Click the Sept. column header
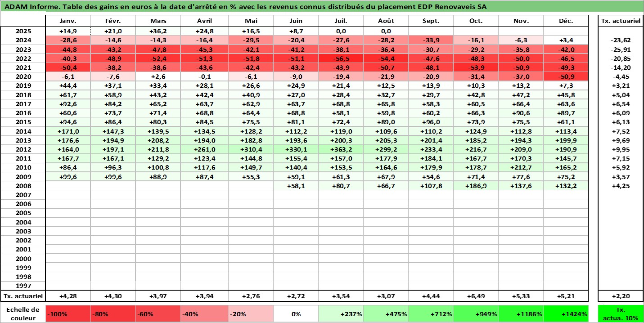The width and height of the screenshot is (644, 323). pos(431,21)
